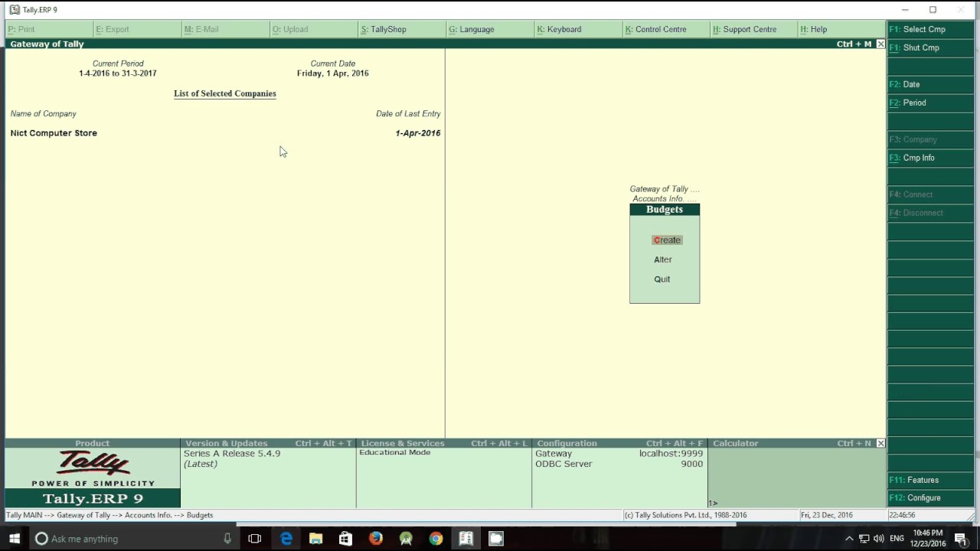Open Task View on the taskbar
Screen dimensions: 980x551
point(254,539)
